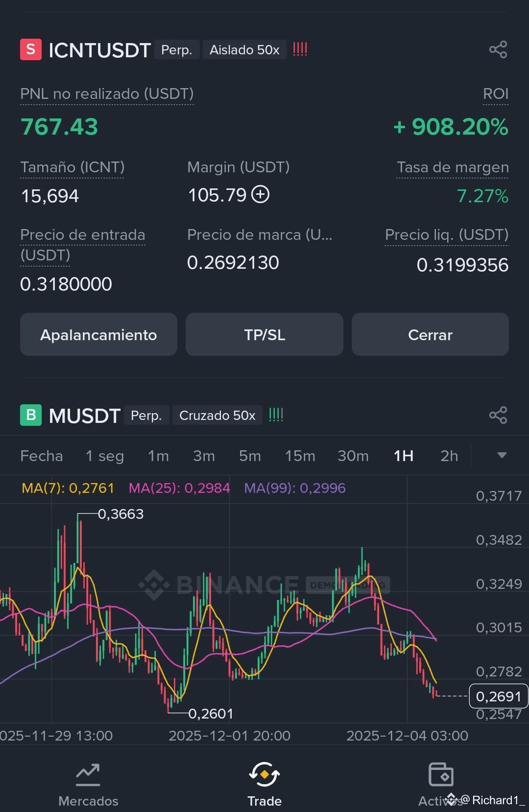This screenshot has height=812, width=529.
Task: Tap the ROI value + 908.20%
Action: click(x=451, y=127)
